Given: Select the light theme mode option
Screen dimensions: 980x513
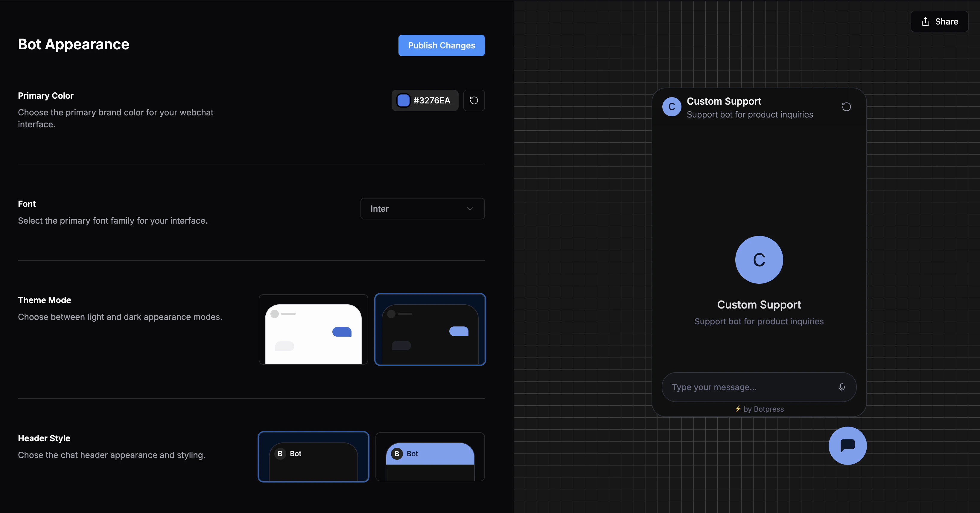Looking at the screenshot, I should tap(313, 329).
